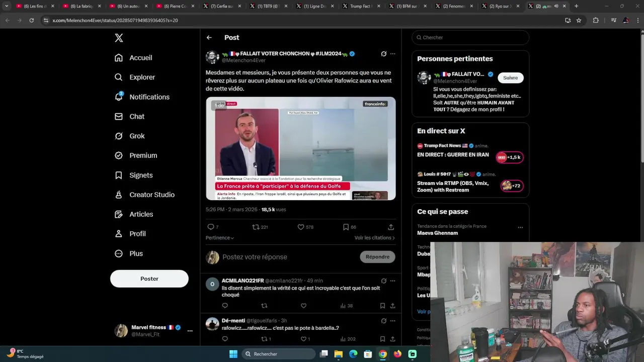The height and width of the screenshot is (362, 644).
Task: Click Grok icon on Dé-menti's reply
Action: 384,321
